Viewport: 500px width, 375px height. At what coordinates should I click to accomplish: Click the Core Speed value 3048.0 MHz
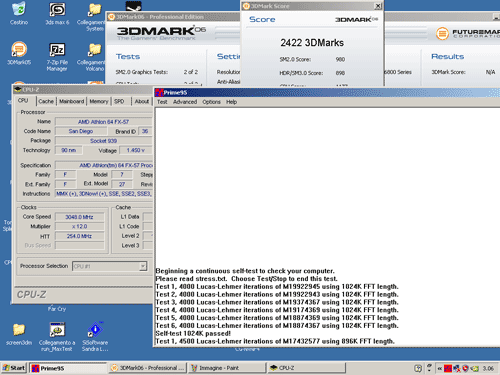pyautogui.click(x=79, y=217)
